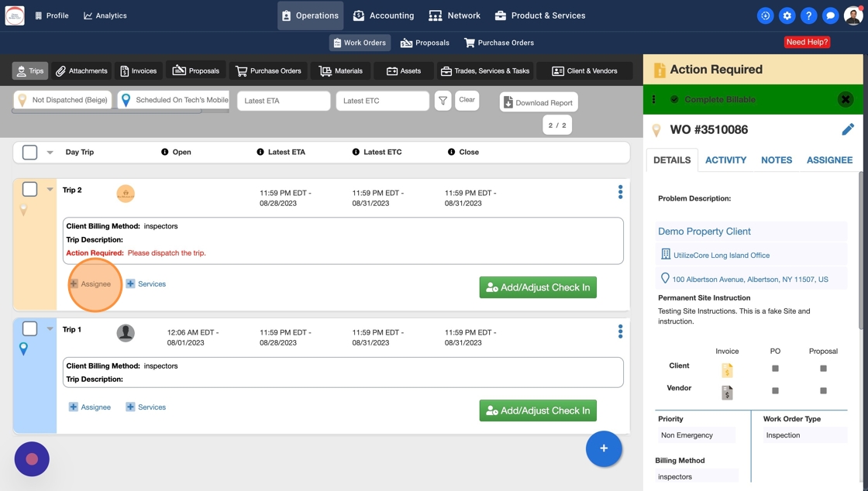Click the WO #3510086 status pin icon

click(656, 130)
